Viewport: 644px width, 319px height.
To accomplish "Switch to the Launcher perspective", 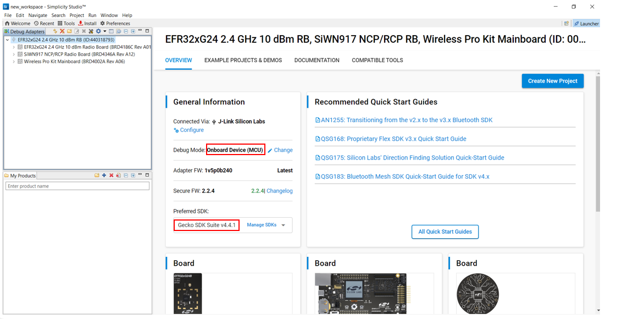I will click(x=586, y=24).
